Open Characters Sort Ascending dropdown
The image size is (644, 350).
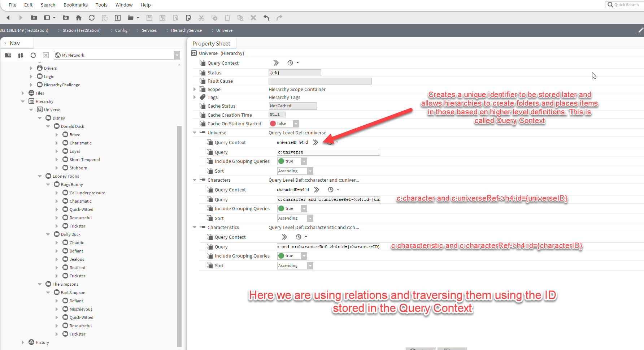click(310, 219)
